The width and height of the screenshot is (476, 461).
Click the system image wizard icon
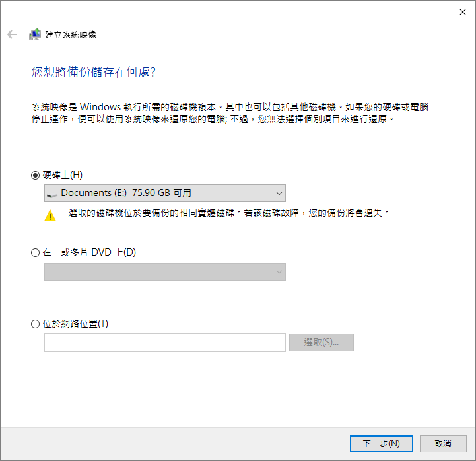pyautogui.click(x=35, y=34)
